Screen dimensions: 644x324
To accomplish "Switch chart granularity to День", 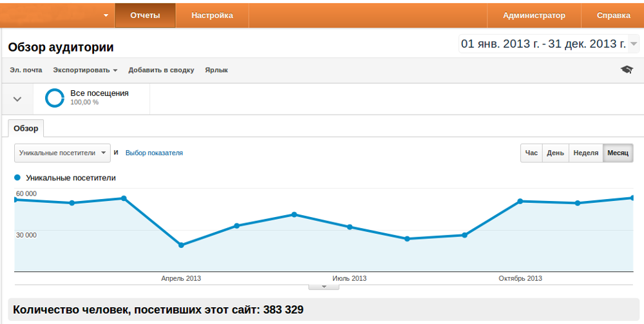I will [x=555, y=153].
